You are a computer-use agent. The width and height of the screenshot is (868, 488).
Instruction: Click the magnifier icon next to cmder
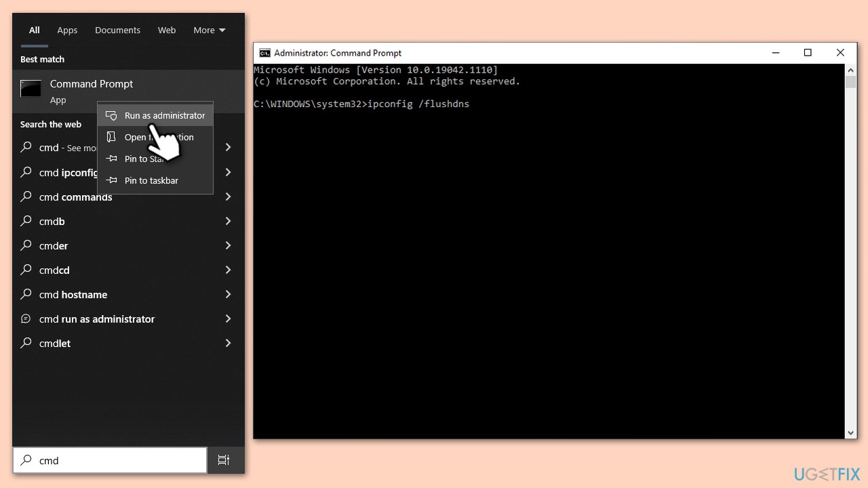pyautogui.click(x=26, y=245)
